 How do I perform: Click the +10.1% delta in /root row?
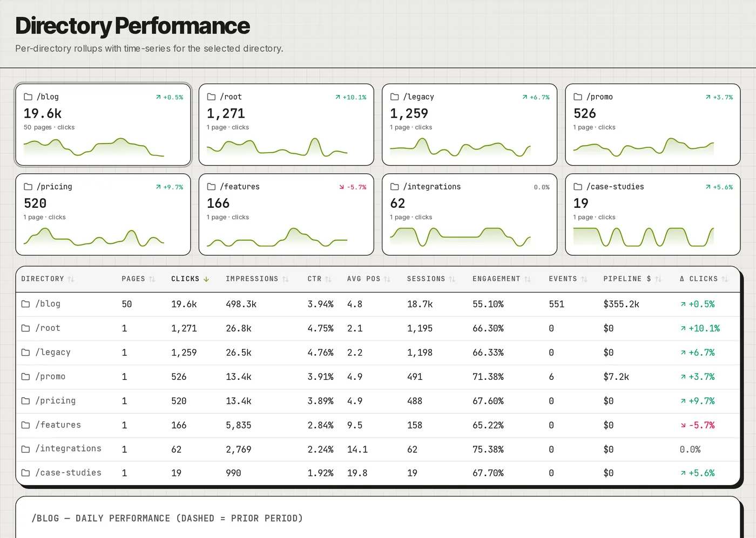coord(700,328)
